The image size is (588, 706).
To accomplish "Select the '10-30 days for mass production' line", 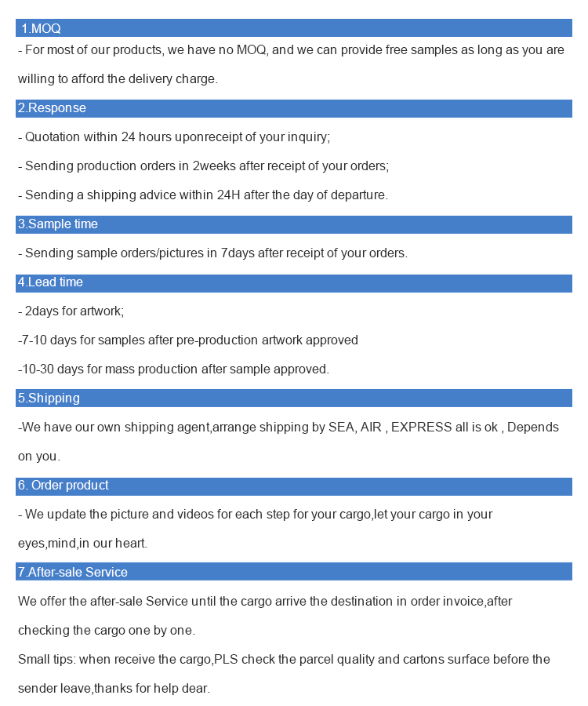I will [173, 369].
